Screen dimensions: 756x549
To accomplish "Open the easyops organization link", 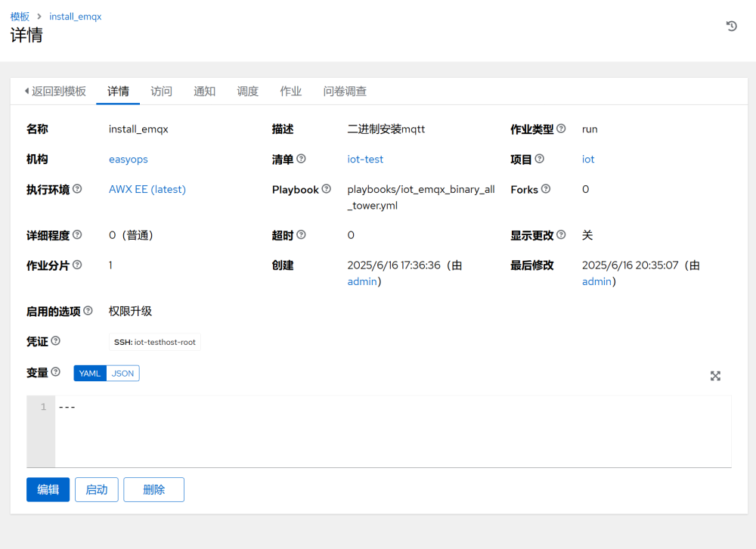I will pos(128,159).
